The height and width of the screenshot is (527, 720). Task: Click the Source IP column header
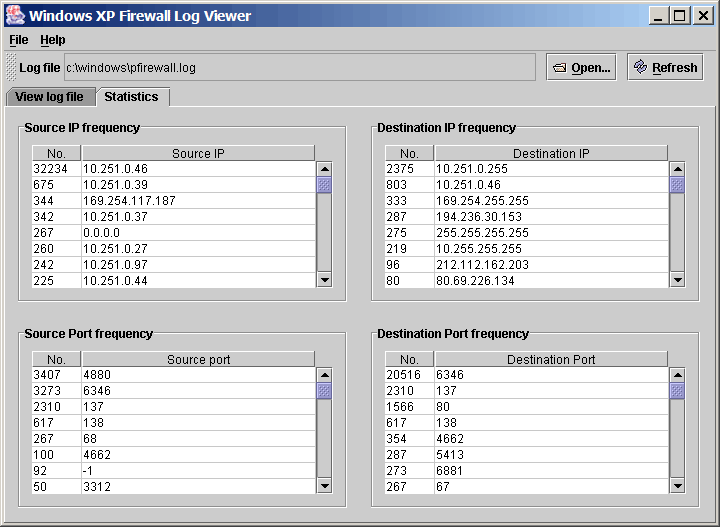point(198,153)
